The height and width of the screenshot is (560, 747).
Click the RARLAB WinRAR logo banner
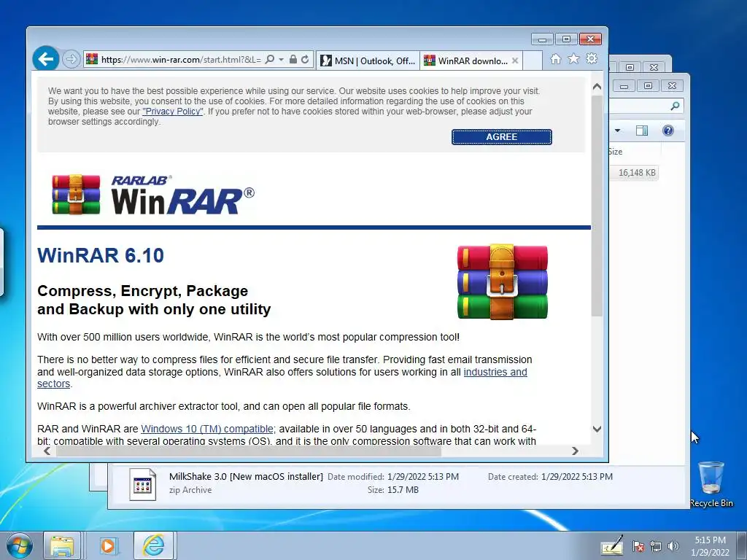[153, 194]
